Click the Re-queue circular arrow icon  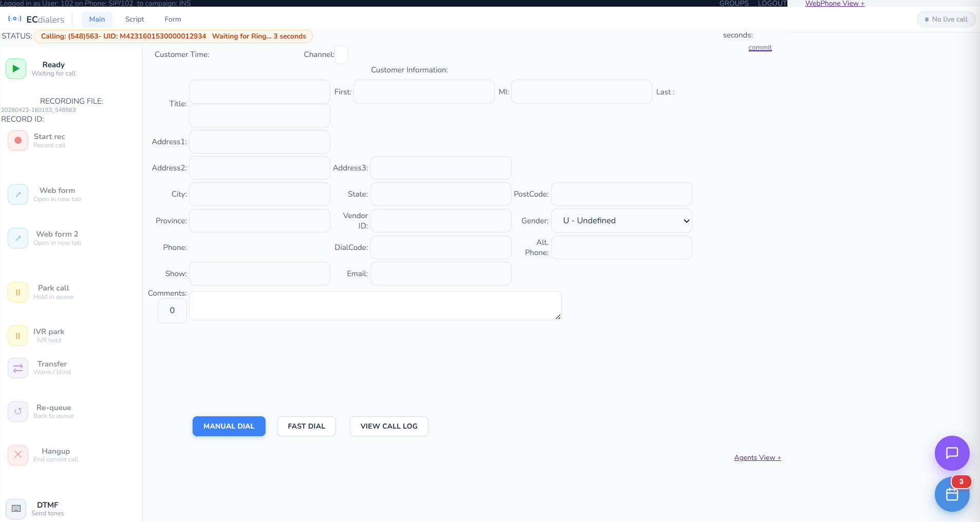click(18, 412)
